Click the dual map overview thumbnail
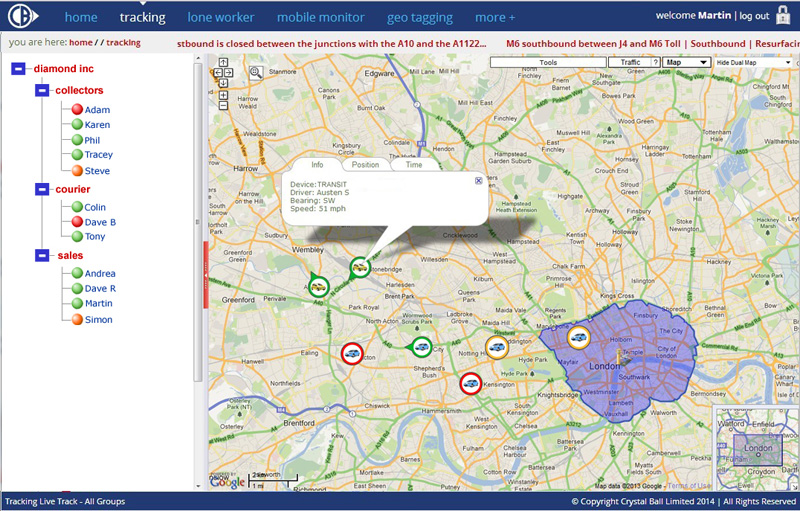 756,449
